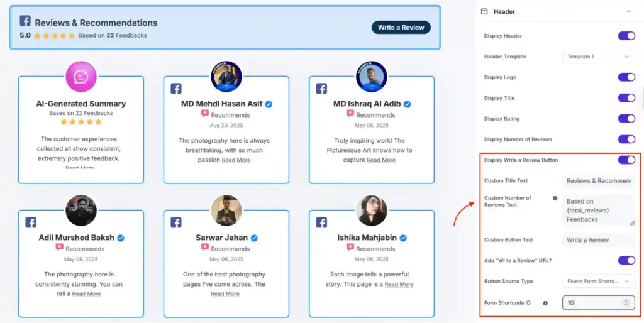
Task: Click Custom Title Text input field
Action: pyautogui.click(x=599, y=180)
